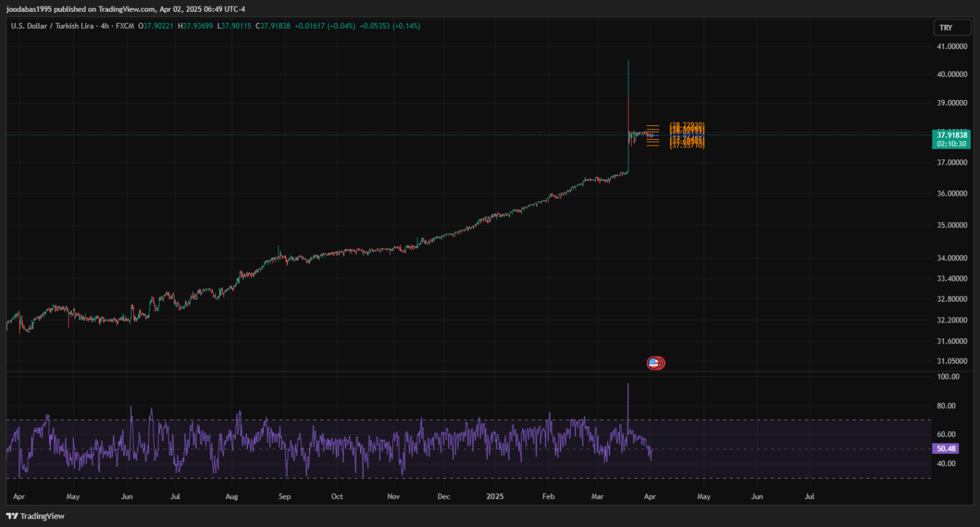Click the US flag economic event icon

pos(654,363)
